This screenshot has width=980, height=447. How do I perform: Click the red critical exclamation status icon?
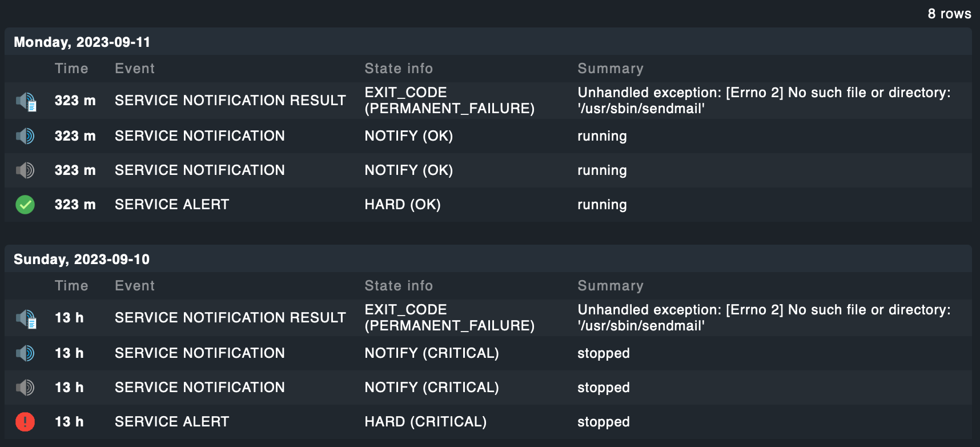(x=25, y=422)
